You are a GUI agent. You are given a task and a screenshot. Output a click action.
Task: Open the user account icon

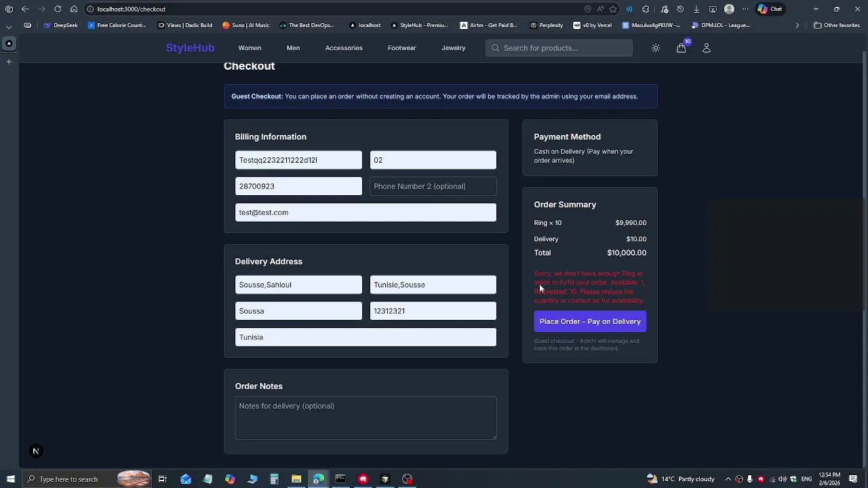(706, 48)
